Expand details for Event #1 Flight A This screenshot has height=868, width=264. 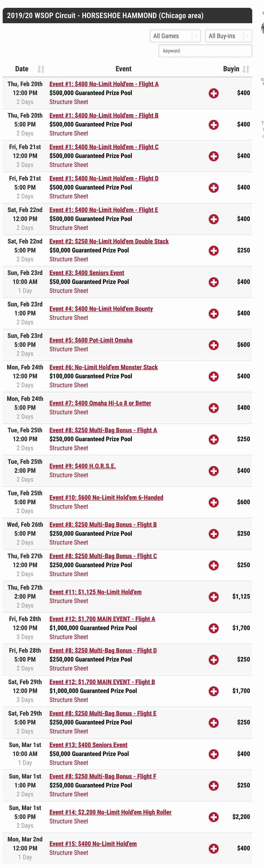click(213, 93)
